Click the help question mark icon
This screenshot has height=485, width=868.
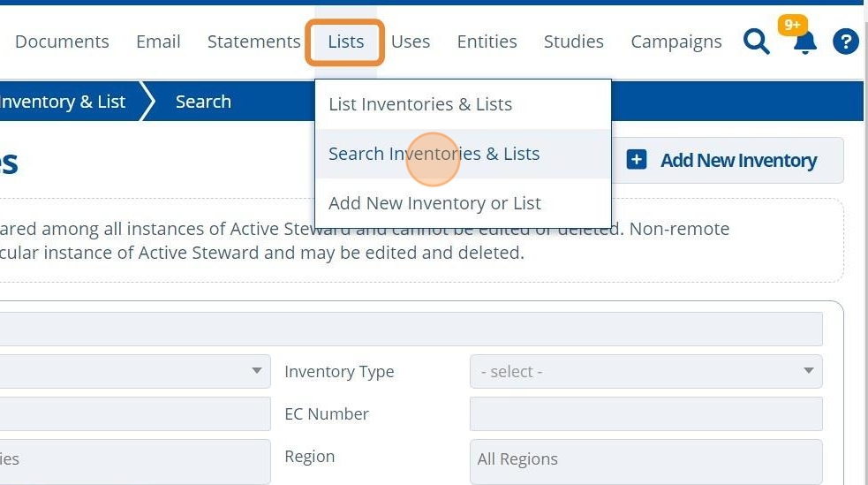point(845,42)
